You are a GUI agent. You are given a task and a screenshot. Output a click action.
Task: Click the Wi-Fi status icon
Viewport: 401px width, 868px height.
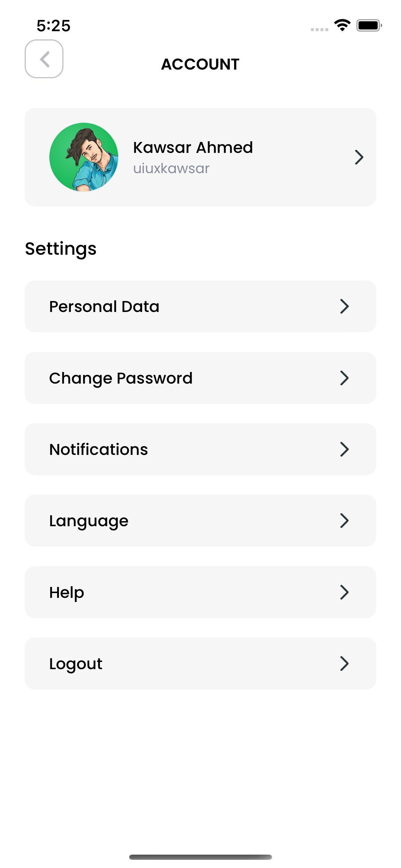(x=342, y=25)
